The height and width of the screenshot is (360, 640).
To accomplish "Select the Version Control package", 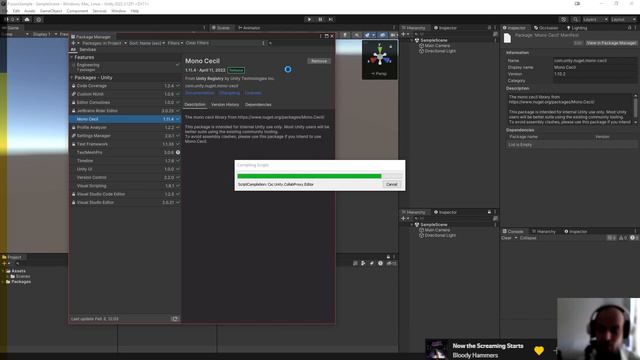I will pyautogui.click(x=125, y=178).
